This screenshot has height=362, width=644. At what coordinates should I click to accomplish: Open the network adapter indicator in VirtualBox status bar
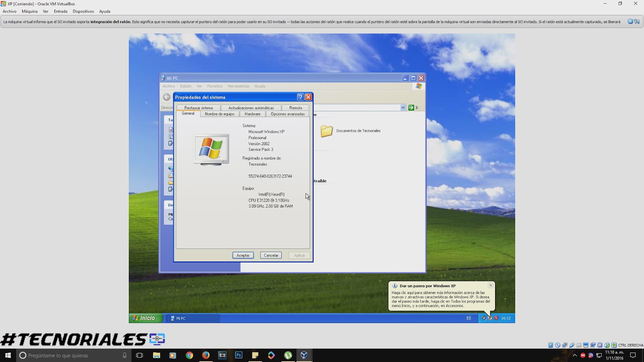tap(565, 345)
